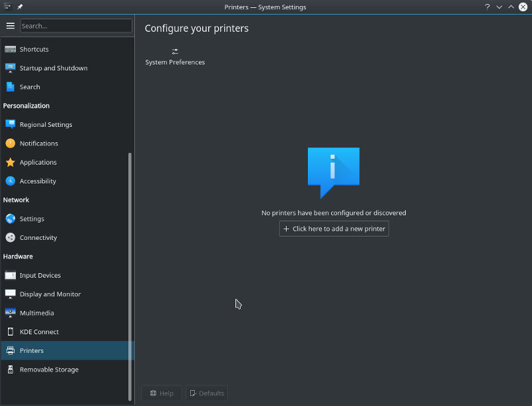Open the hamburger menu above the sidebar
Screen dimensions: 532x406
[11, 26]
